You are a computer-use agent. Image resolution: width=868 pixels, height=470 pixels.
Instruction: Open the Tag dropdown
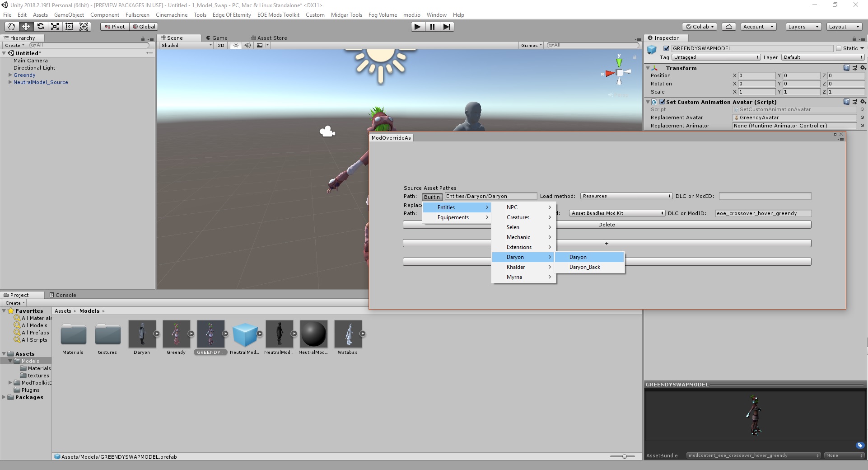pyautogui.click(x=716, y=57)
